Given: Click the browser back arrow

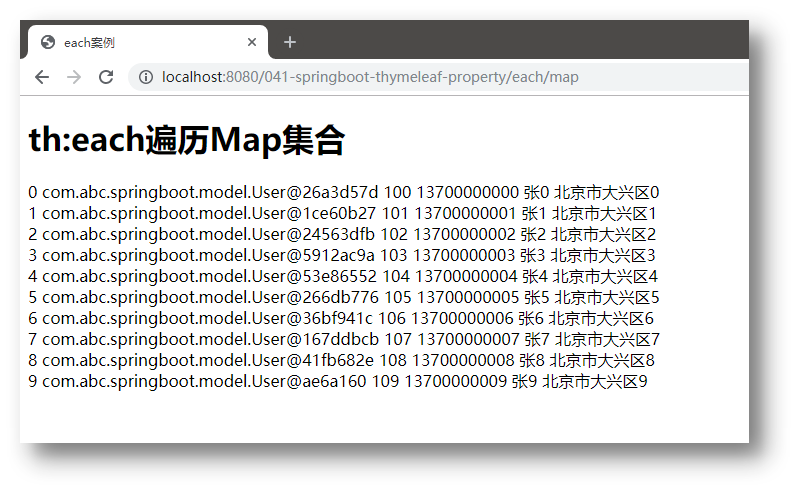Looking at the screenshot, I should coord(42,77).
